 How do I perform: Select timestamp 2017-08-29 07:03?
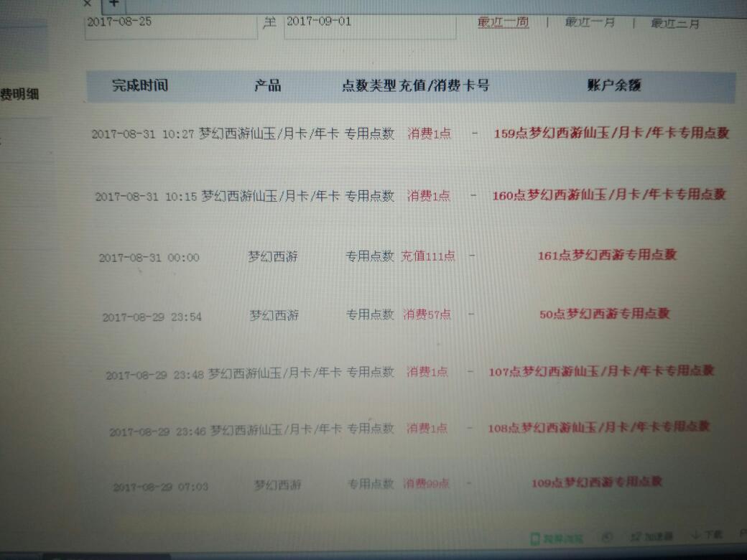coord(161,487)
